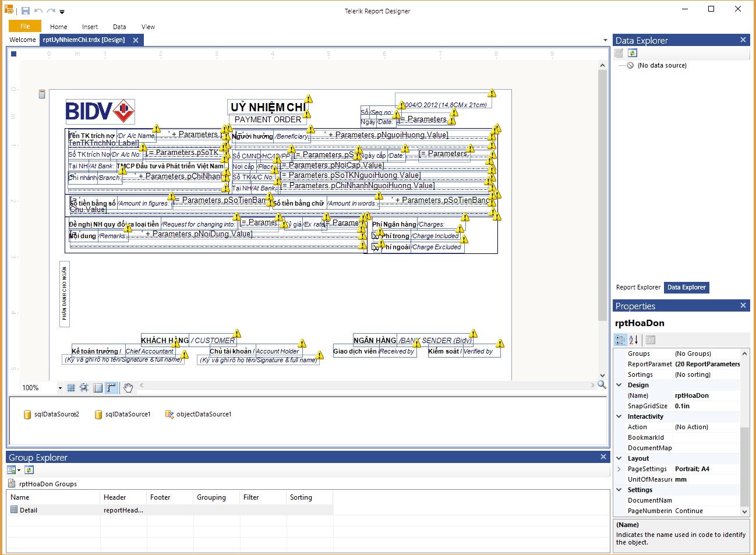Expand the PageSettings property

(x=619, y=469)
